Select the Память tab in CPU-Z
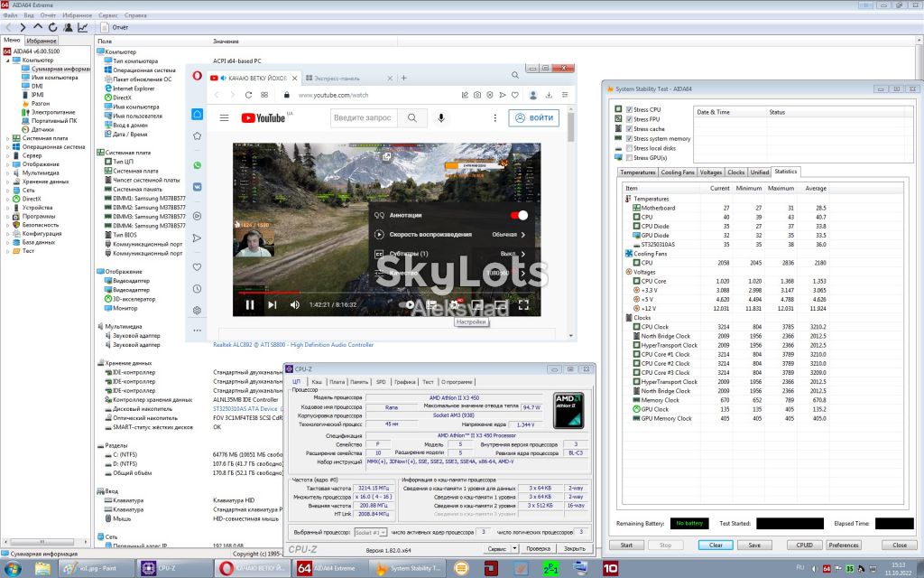The image size is (924, 578). click(359, 382)
